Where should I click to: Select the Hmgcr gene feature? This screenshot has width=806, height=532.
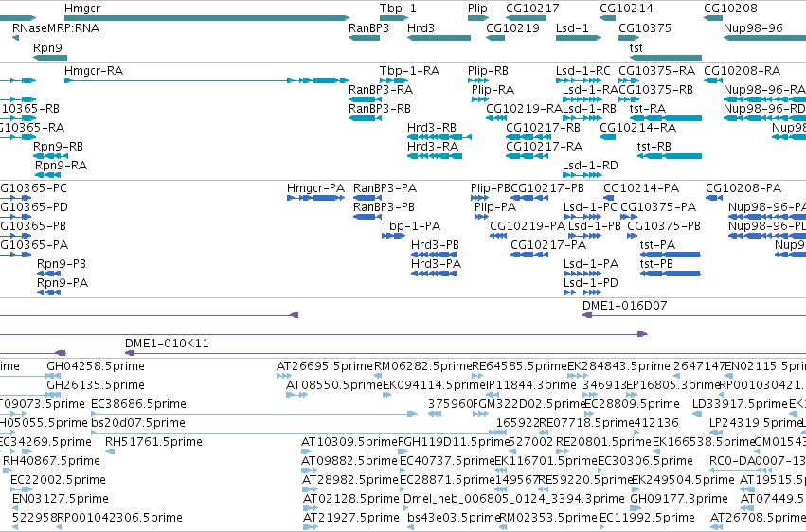[206, 19]
